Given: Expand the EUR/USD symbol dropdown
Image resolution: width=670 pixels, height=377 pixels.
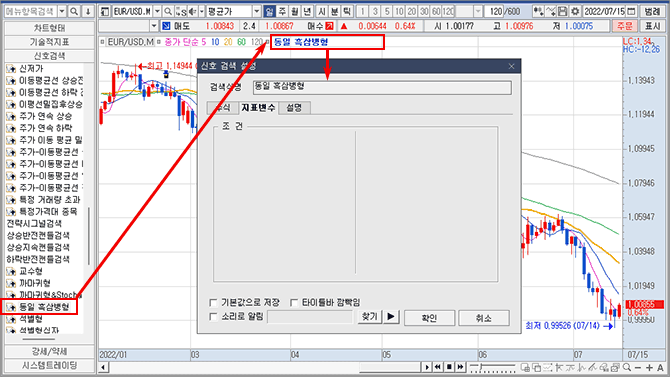Looking at the screenshot, I should click(157, 11).
